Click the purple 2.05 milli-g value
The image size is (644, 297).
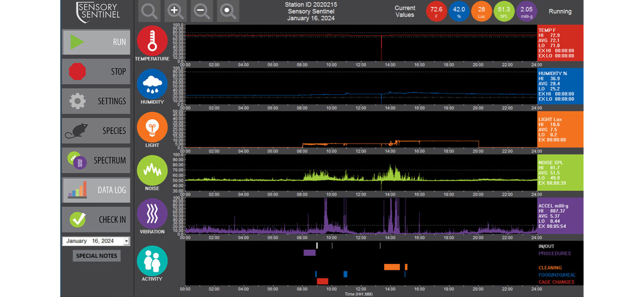coord(527,11)
